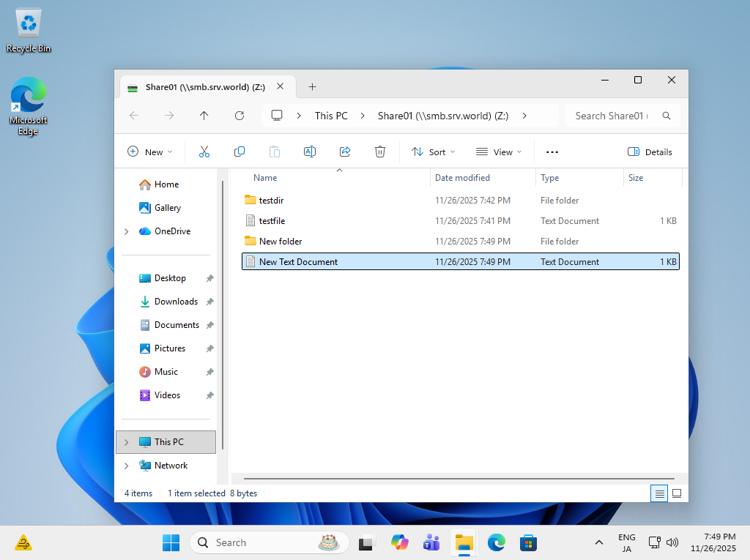The width and height of the screenshot is (750, 560).
Task: Launch Microsoft Store from the taskbar
Action: tap(529, 542)
